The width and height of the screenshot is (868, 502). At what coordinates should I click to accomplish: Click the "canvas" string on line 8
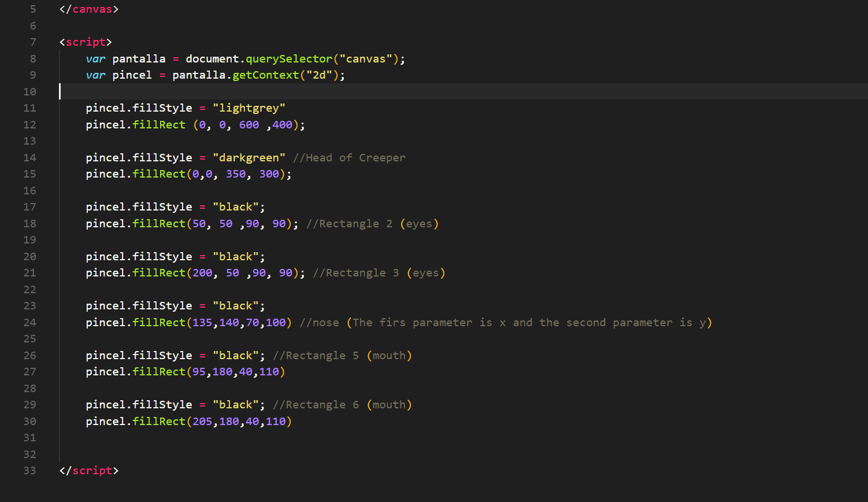tap(366, 58)
